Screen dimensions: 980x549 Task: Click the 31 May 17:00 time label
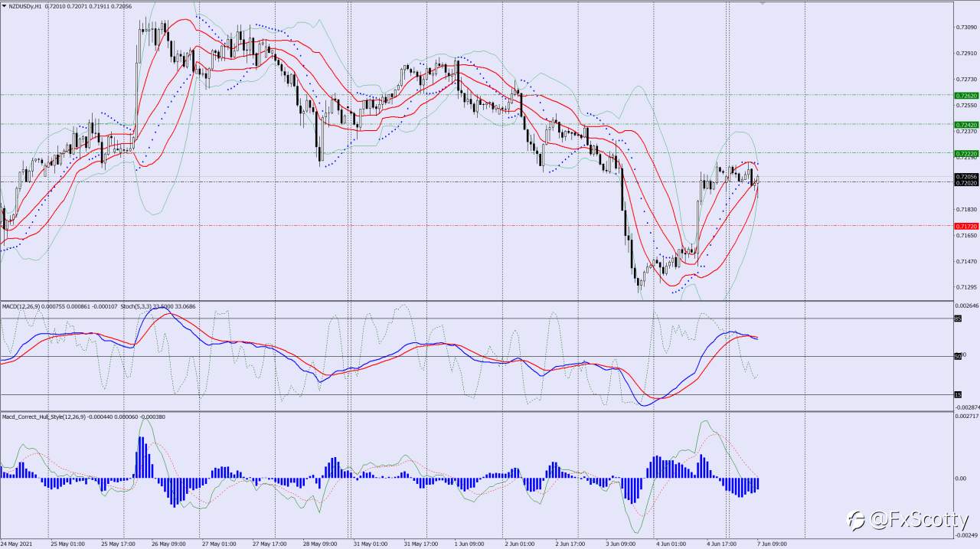[421, 544]
